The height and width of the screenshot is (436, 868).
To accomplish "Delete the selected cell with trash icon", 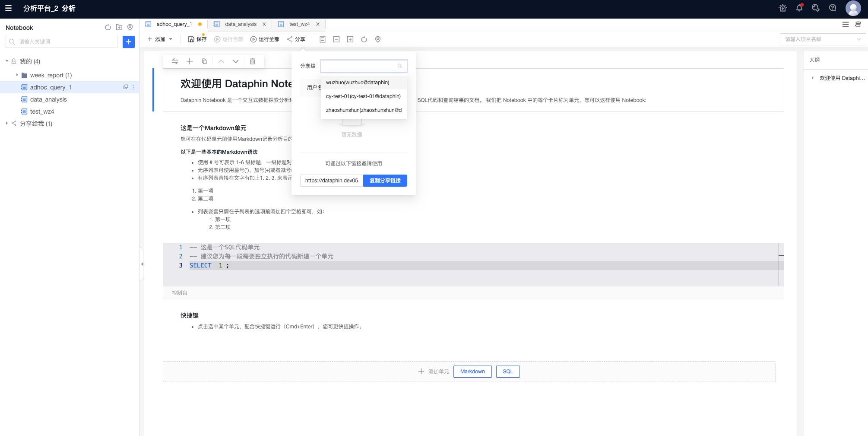I will coord(253,61).
